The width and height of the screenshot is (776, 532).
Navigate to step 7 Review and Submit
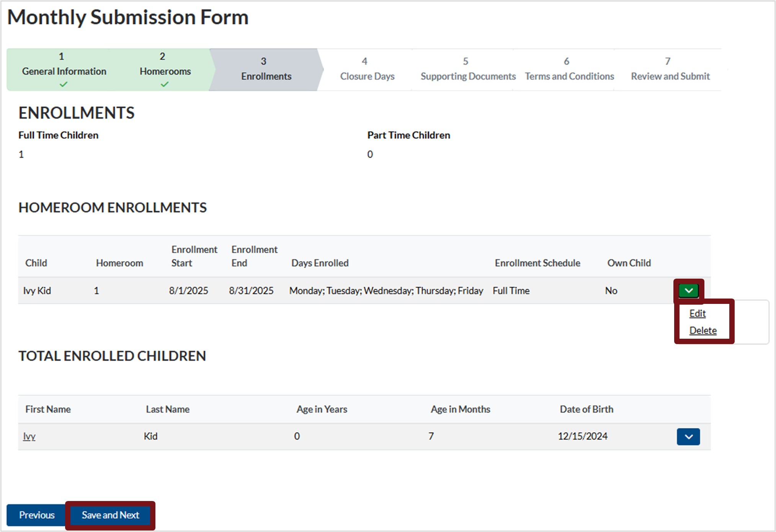click(x=670, y=70)
